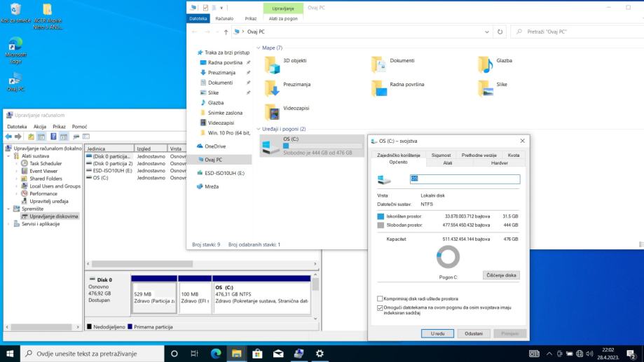Image resolution: width=644 pixels, height=362 pixels.
Task: Click the blue Primarna particija legend swatch
Action: pos(130,327)
